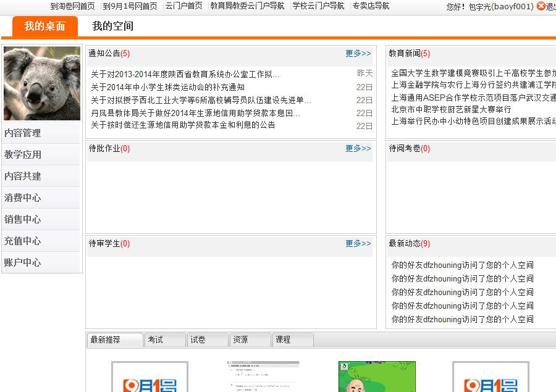Open the exam paper document thumbnail
This screenshot has width=556, height=392.
[263, 378]
